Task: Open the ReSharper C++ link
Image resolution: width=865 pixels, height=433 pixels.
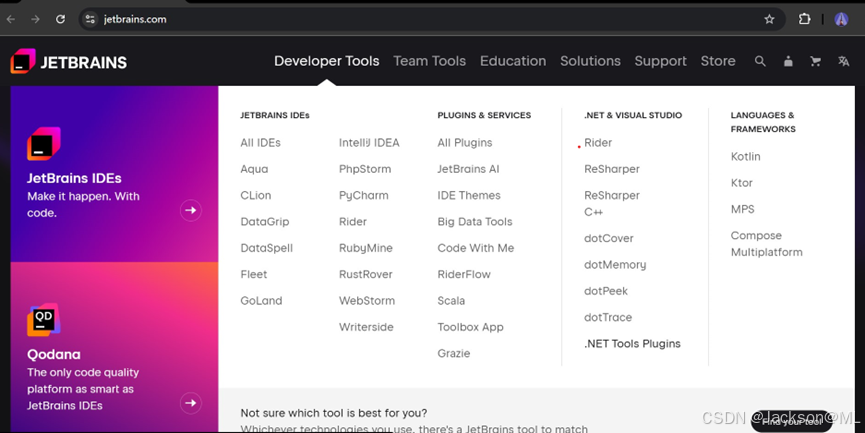Action: (x=612, y=204)
